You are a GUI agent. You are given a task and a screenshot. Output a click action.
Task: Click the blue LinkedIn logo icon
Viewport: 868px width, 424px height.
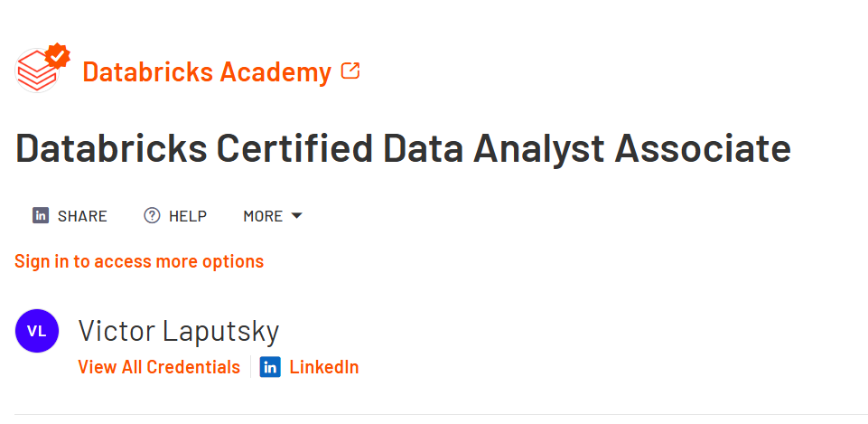[x=270, y=367]
